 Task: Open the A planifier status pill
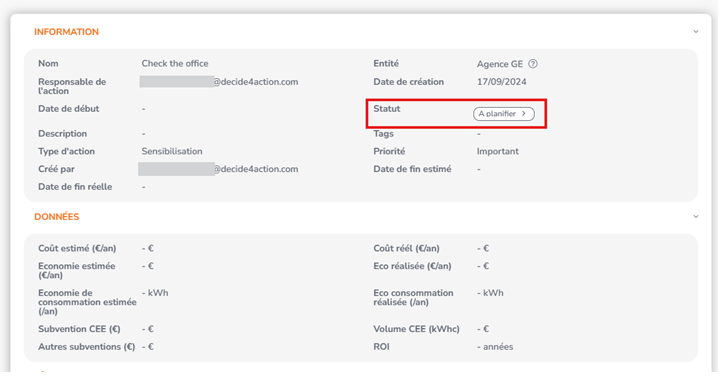pyautogui.click(x=504, y=114)
